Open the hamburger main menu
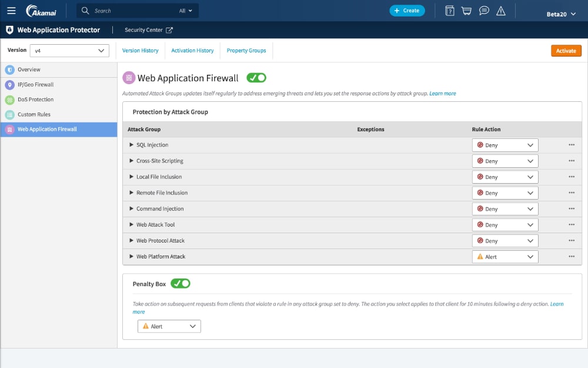This screenshot has height=368, width=588. click(11, 11)
